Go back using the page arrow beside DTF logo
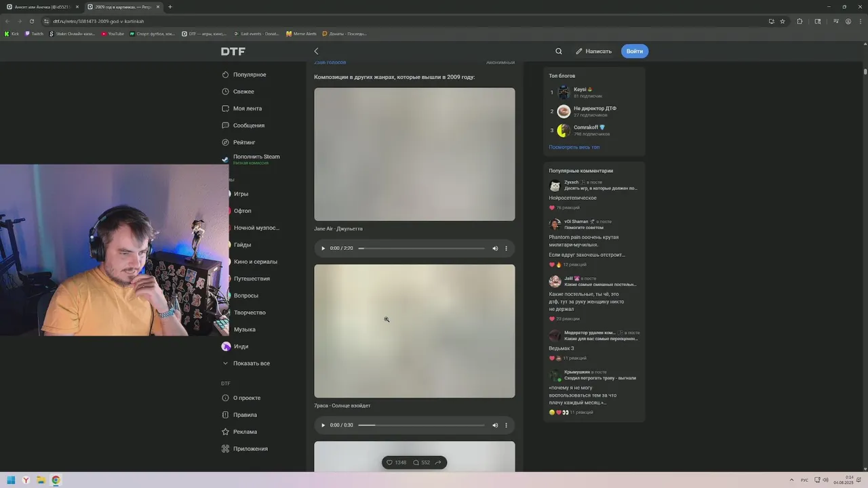 [316, 52]
